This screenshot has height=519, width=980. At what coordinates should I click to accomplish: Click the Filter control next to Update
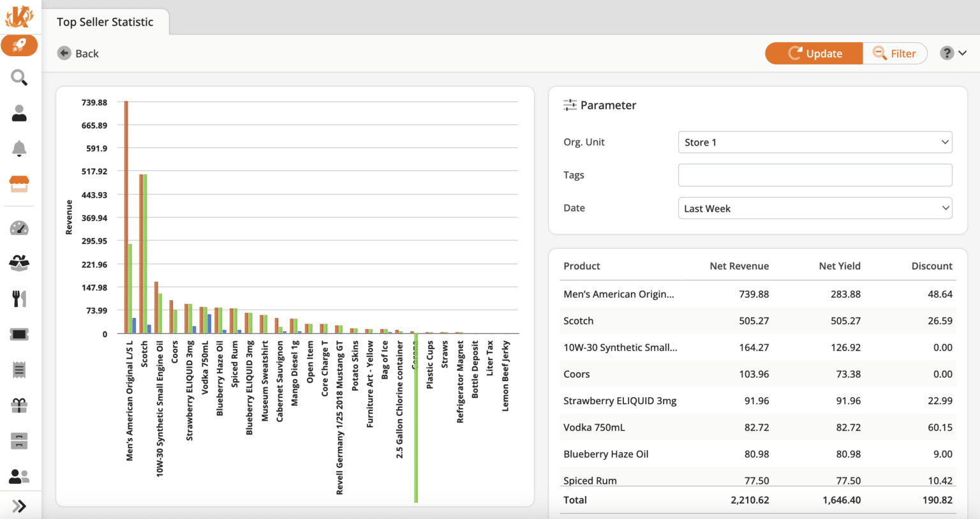point(895,53)
